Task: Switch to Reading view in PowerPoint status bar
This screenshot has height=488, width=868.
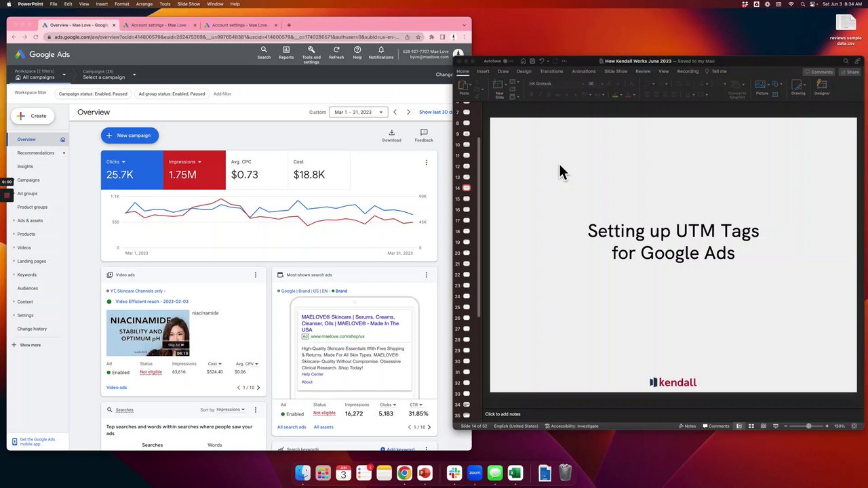Action: [762, 426]
